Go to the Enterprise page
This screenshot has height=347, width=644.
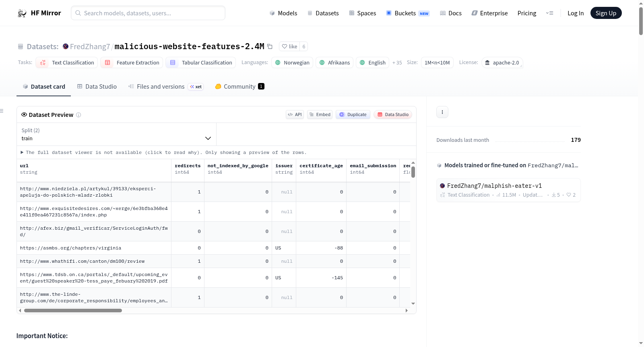pos(489,13)
